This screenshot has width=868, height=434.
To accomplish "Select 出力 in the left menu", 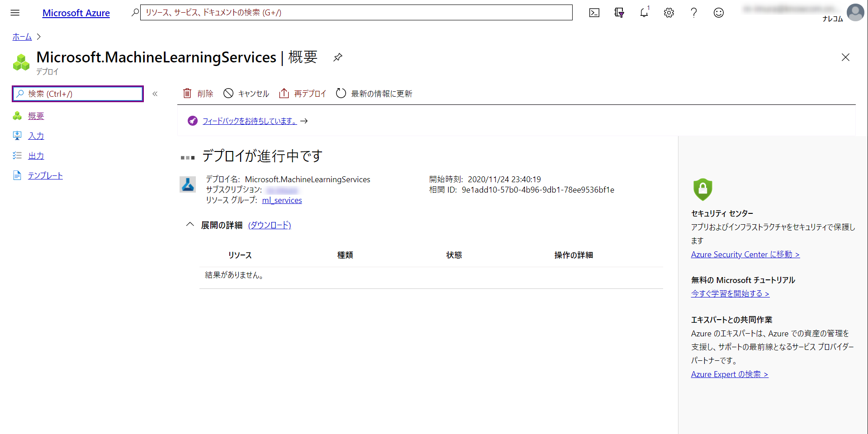I will 36,156.
